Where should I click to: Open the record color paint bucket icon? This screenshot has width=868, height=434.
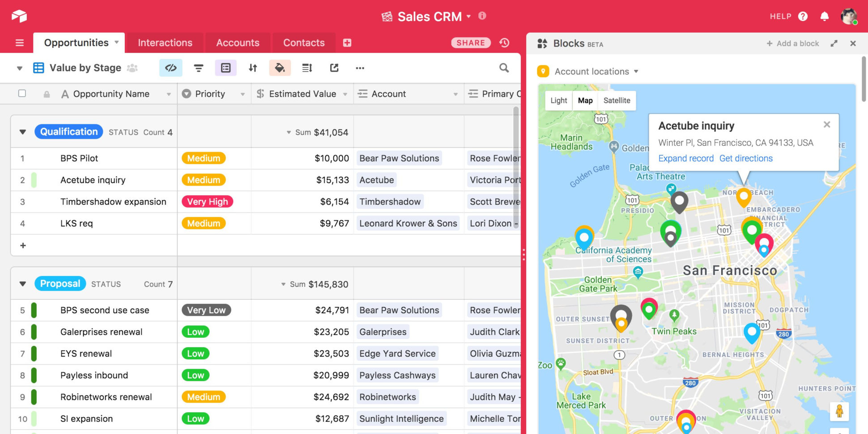coord(280,68)
